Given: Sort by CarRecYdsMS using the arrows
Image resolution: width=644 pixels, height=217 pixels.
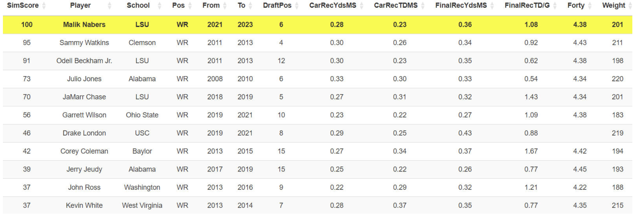Looking at the screenshot, I should [362, 5].
